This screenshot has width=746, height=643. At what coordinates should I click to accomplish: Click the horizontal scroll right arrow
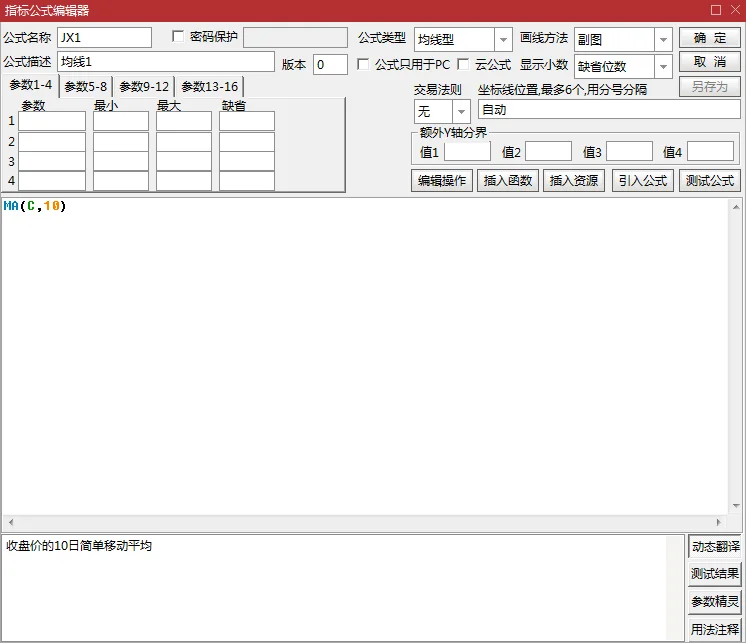point(719,522)
